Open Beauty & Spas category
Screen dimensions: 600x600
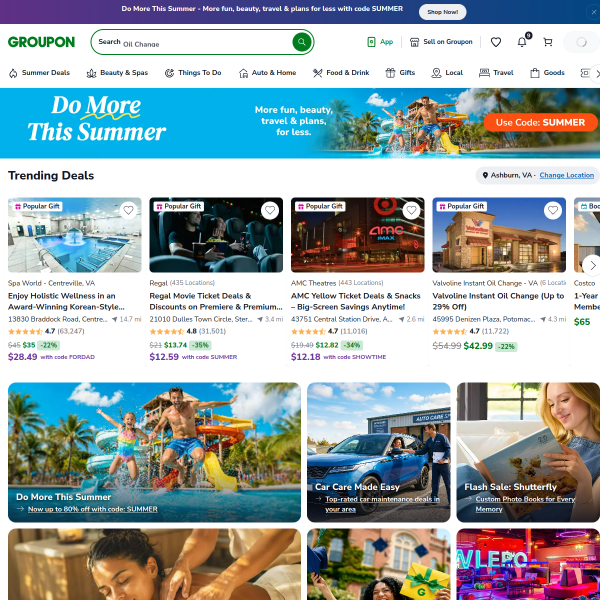[117, 73]
